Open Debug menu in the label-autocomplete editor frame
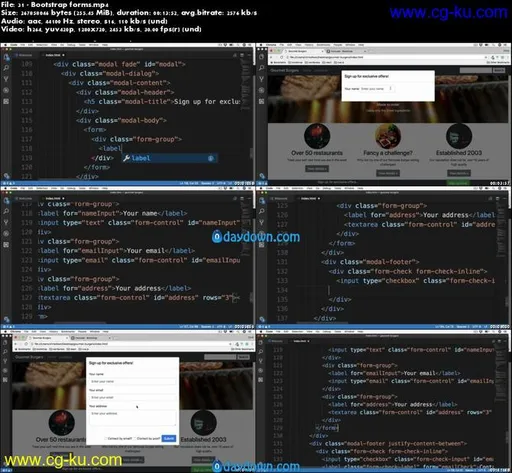Screen dimensions: 512x473 coord(71,45)
